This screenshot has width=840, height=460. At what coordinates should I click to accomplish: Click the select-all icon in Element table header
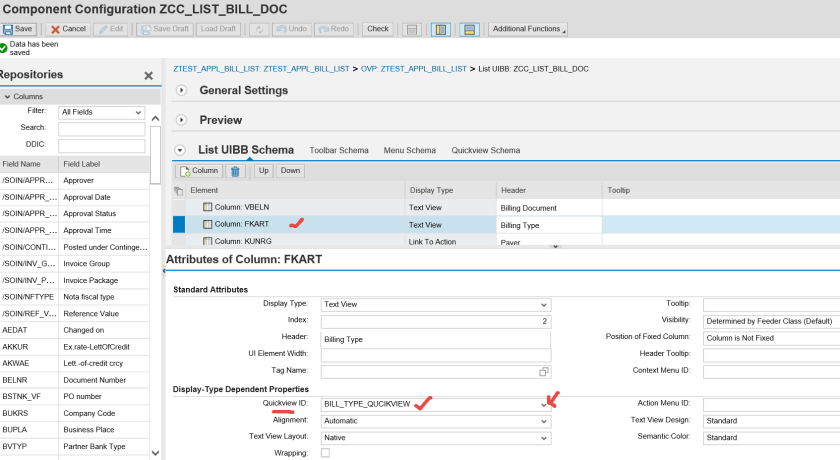click(179, 190)
